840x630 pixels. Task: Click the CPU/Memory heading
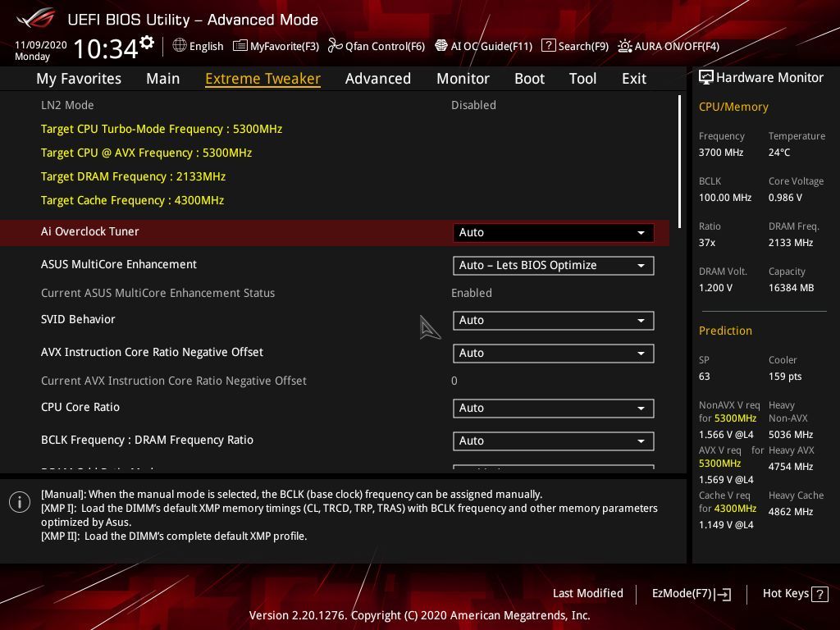tap(733, 107)
